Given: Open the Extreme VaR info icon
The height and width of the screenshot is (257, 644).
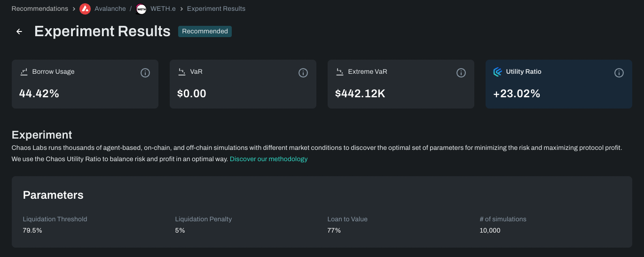Looking at the screenshot, I should (x=461, y=73).
